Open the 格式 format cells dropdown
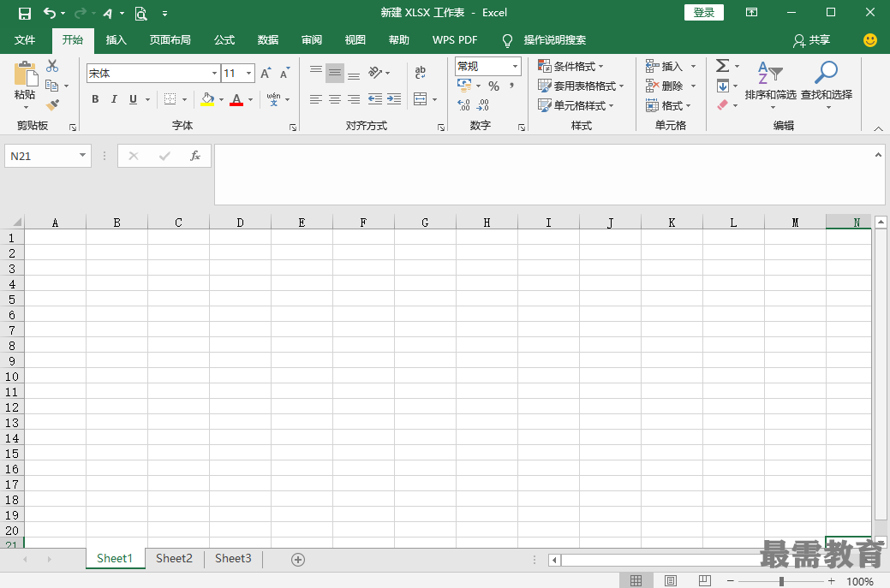The image size is (890, 588). point(668,105)
